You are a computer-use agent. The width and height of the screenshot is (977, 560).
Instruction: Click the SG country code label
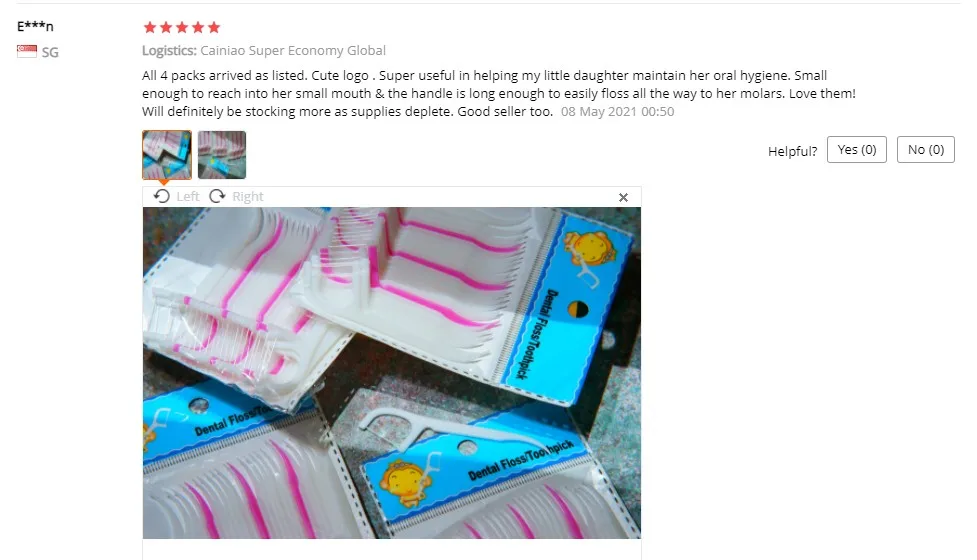[50, 52]
